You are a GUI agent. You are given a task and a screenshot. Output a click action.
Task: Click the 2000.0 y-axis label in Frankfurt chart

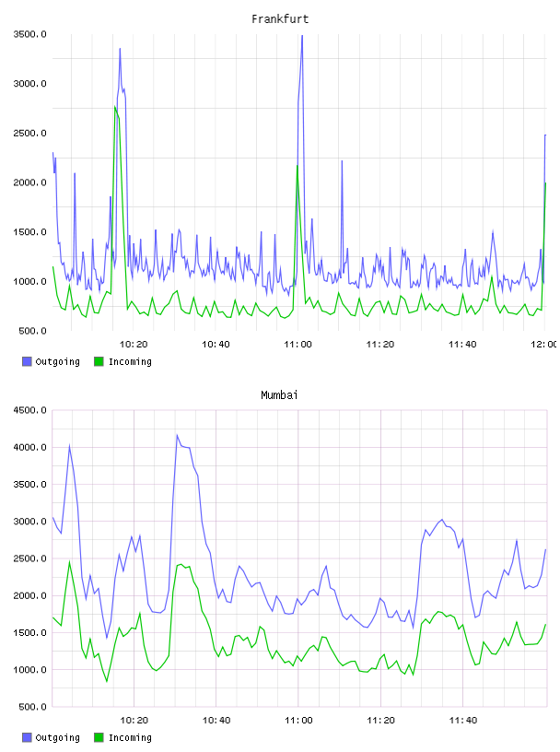point(30,182)
